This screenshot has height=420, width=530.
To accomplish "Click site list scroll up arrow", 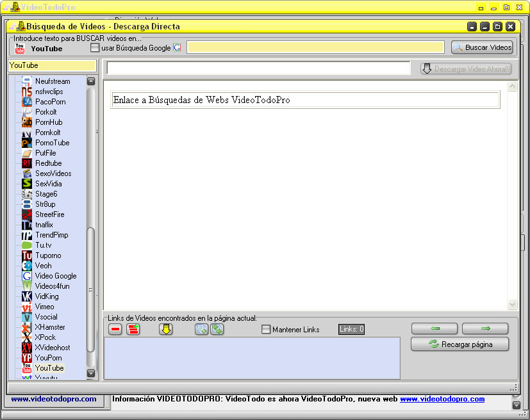I will coord(91,81).
